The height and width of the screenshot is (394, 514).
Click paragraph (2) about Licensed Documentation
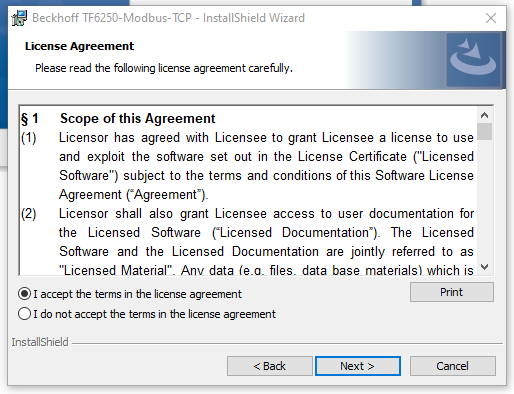[x=248, y=242]
